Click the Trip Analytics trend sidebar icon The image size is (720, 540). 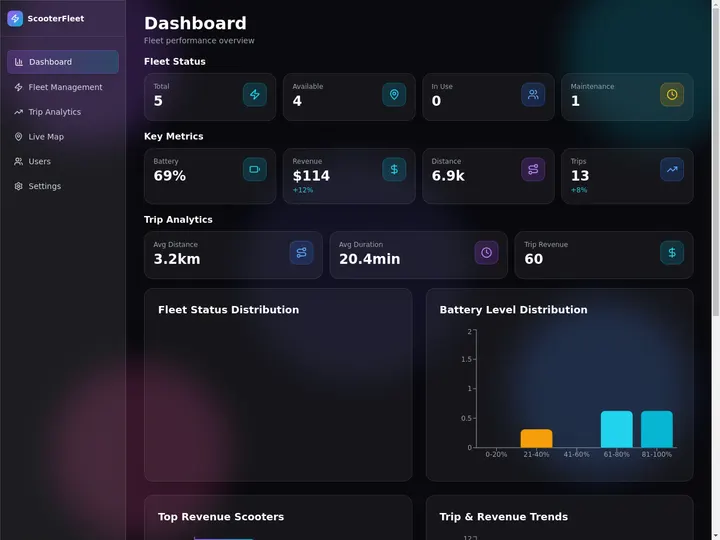pos(18,112)
